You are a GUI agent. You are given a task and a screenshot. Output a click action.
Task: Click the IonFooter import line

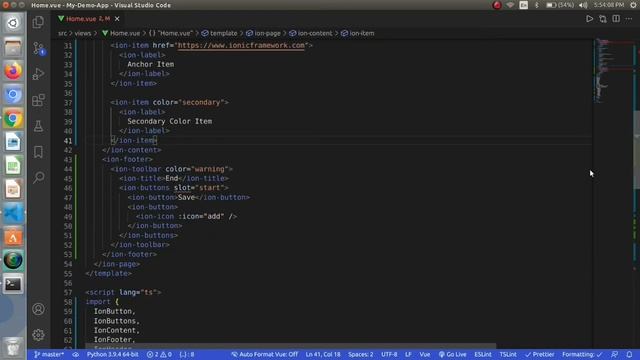[x=114, y=340]
